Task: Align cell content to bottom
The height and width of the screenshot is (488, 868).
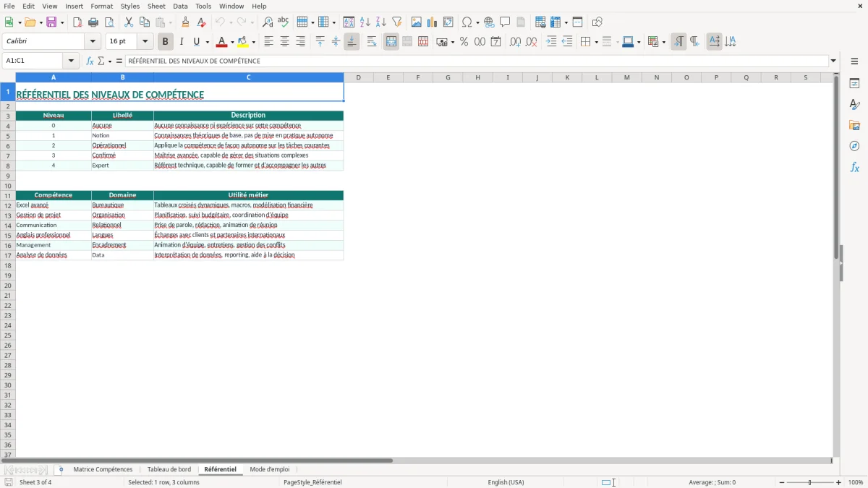Action: point(352,42)
